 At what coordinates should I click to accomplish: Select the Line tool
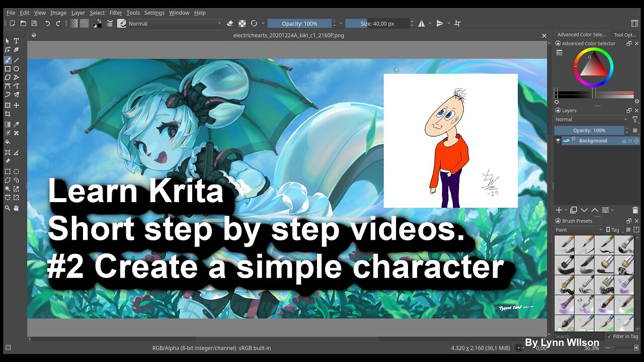point(16,60)
